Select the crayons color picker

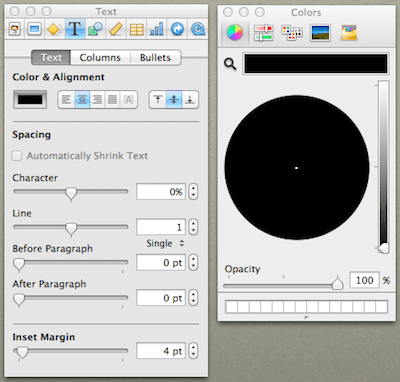coord(349,33)
